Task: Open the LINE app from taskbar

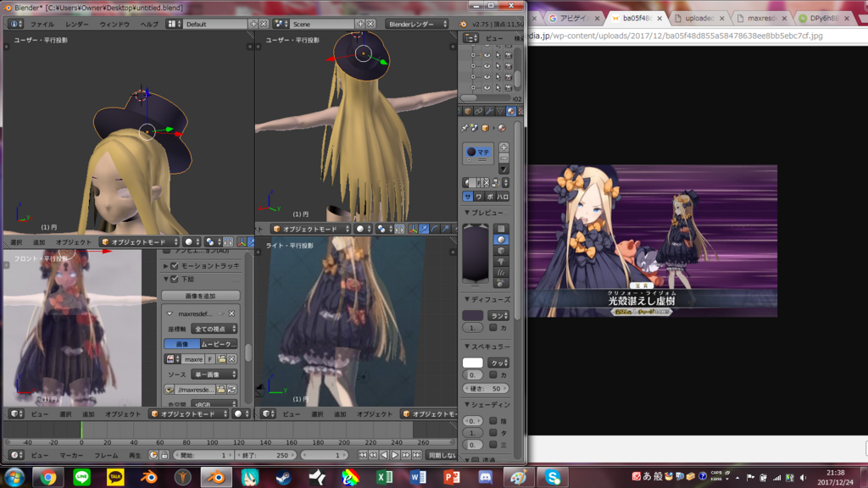Action: point(82,477)
